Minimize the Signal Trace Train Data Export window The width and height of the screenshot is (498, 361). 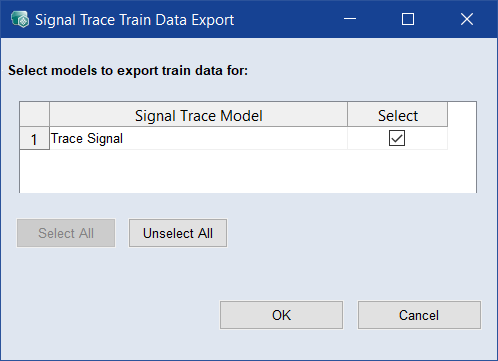tap(350, 19)
